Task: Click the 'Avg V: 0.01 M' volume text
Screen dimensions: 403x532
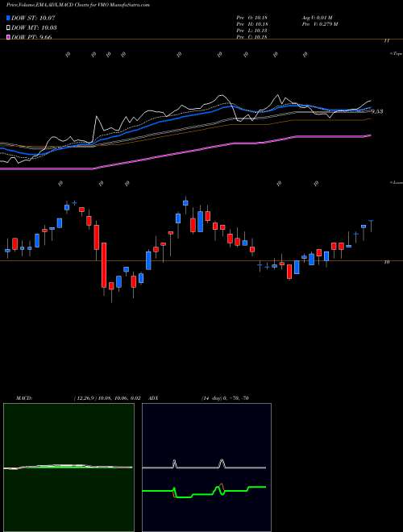Action: (316, 17)
